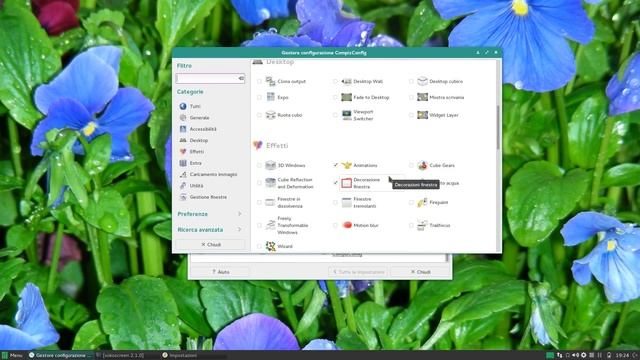Open the Mostra scrivania plugin icon
The width and height of the screenshot is (640, 360).
(x=422, y=97)
